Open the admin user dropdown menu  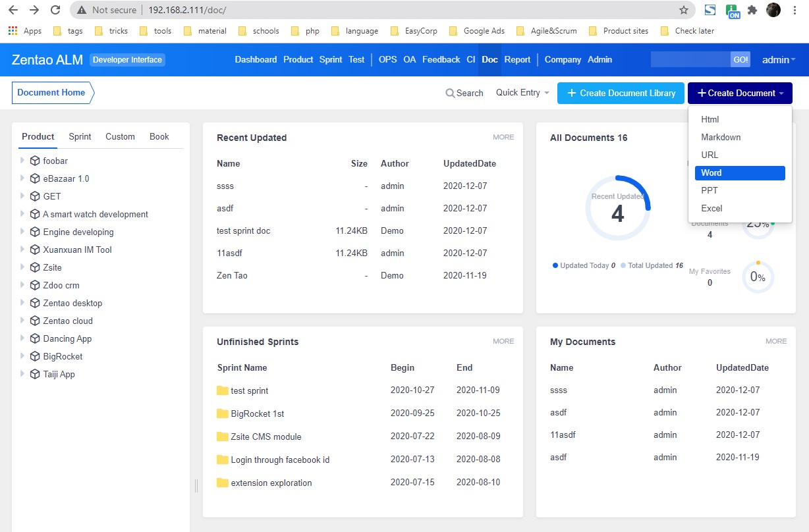(779, 60)
